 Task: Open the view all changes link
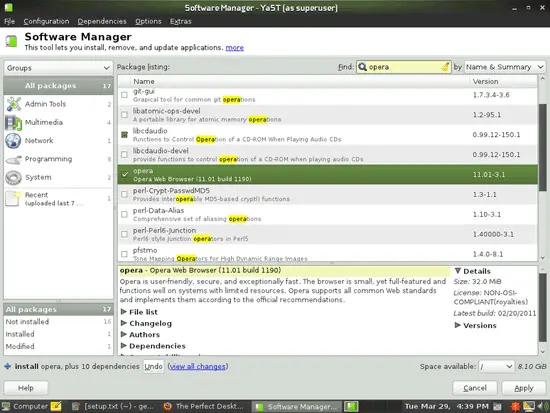point(198,366)
